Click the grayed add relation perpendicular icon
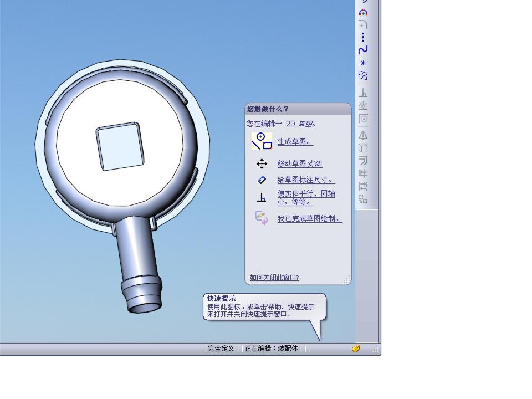The width and height of the screenshot is (532, 399). click(x=363, y=93)
